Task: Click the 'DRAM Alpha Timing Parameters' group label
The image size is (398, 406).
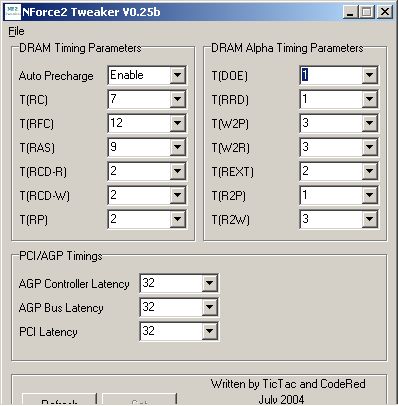Action: tap(287, 48)
